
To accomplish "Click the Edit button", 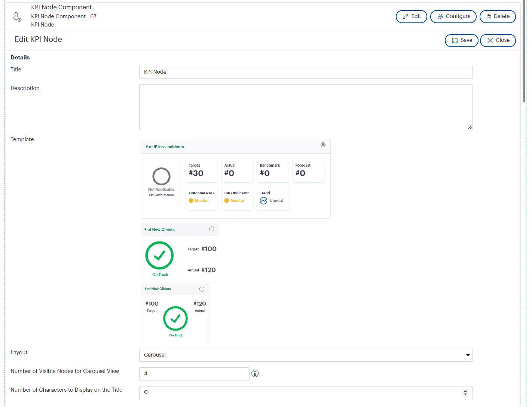I will click(x=412, y=16).
